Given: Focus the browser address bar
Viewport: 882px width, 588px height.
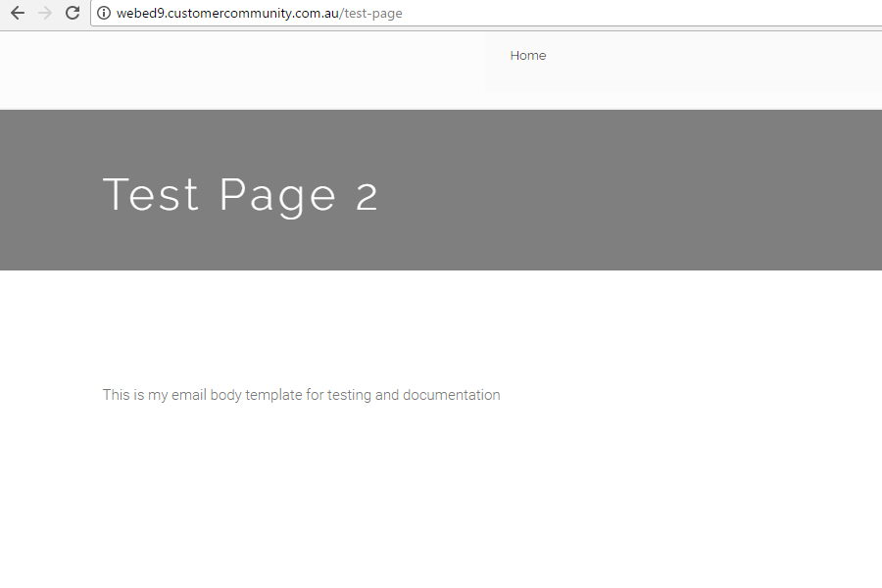Looking at the screenshot, I should 588,13.
